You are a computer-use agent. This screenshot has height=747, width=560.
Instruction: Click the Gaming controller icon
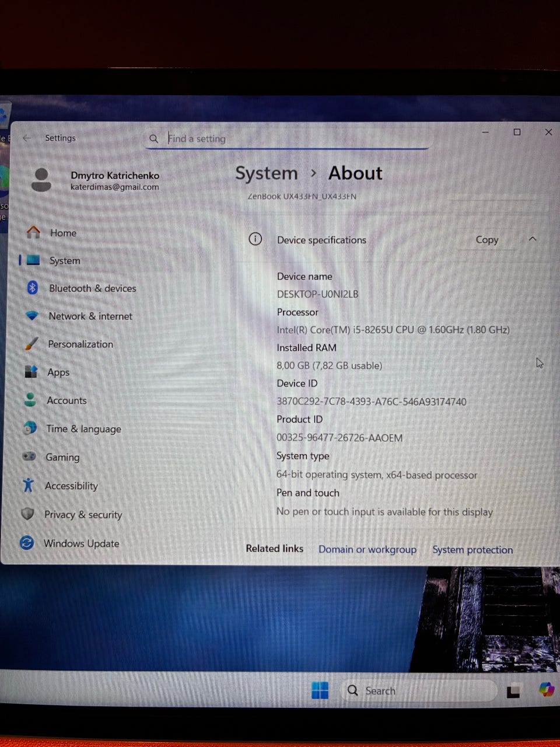29,456
